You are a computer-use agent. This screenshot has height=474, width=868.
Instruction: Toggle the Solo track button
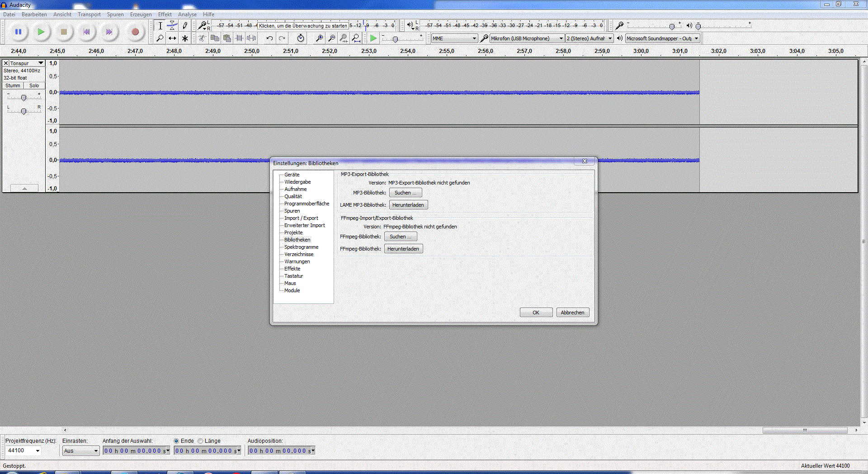[34, 85]
